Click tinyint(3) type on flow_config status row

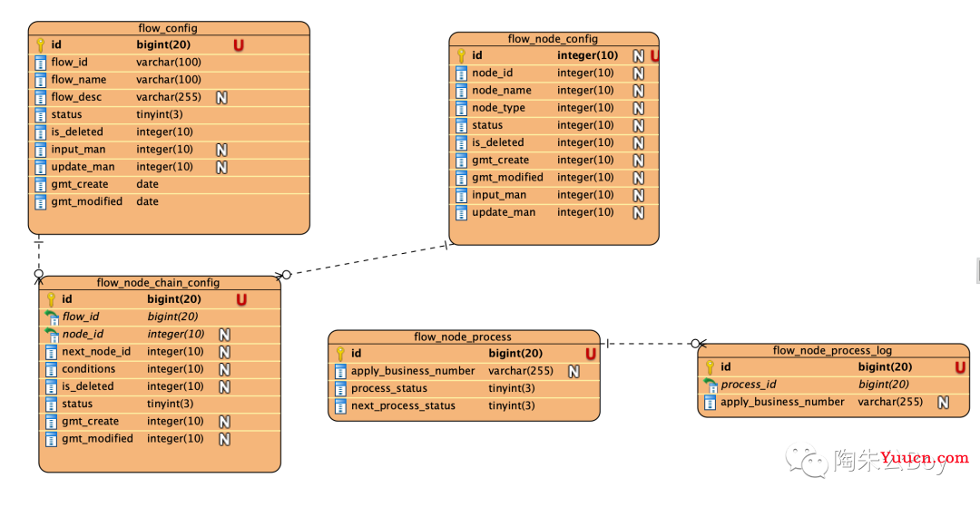(160, 114)
